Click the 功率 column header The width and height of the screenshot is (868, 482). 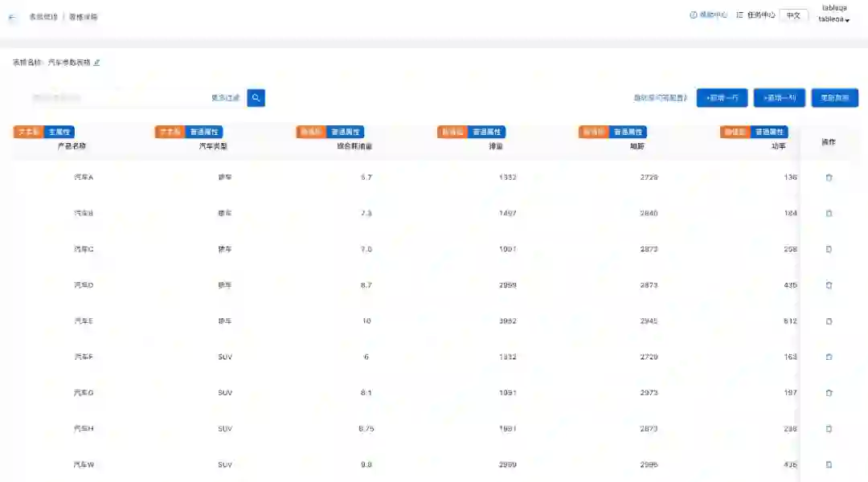pyautogui.click(x=778, y=147)
